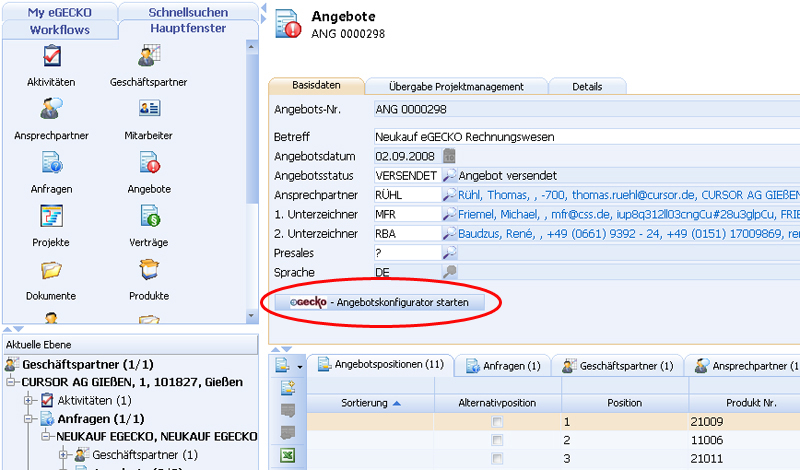The height and width of the screenshot is (470, 800).
Task: Click into the Betreff input field
Action: point(587,137)
